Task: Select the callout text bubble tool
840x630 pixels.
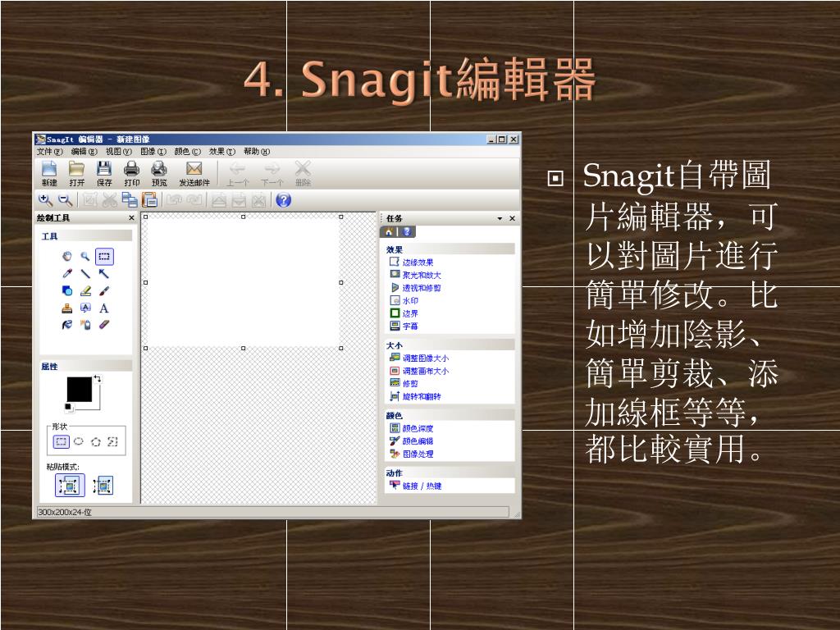Action: pos(85,308)
